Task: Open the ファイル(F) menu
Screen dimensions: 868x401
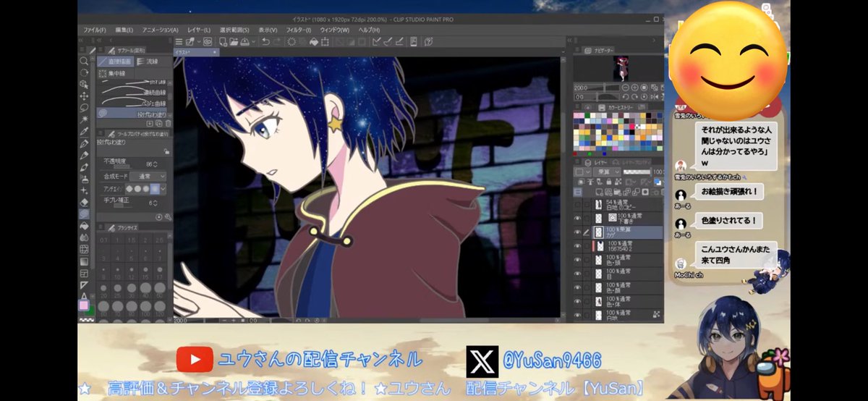Action: [x=95, y=30]
